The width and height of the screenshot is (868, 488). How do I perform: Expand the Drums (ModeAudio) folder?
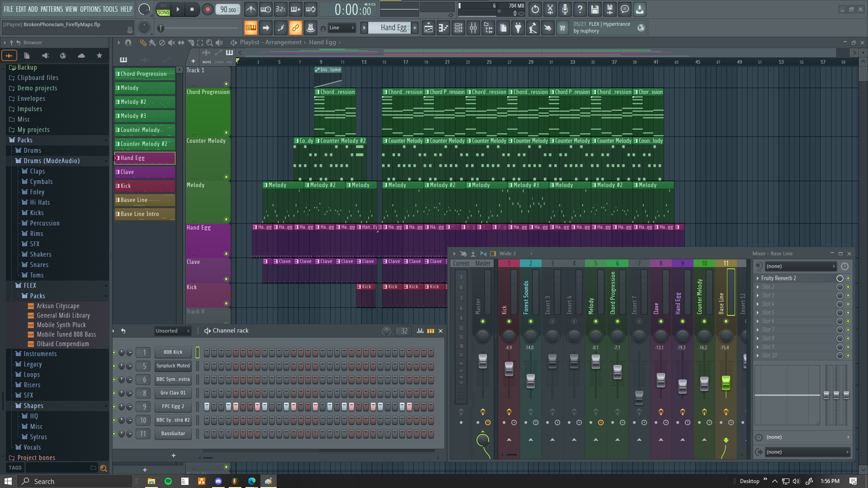point(52,161)
